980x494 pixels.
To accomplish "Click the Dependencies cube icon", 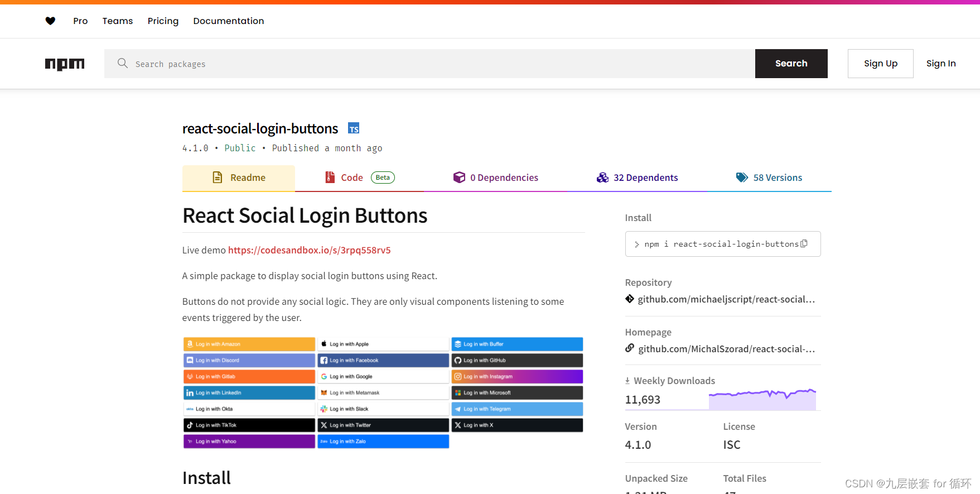I will (x=459, y=178).
